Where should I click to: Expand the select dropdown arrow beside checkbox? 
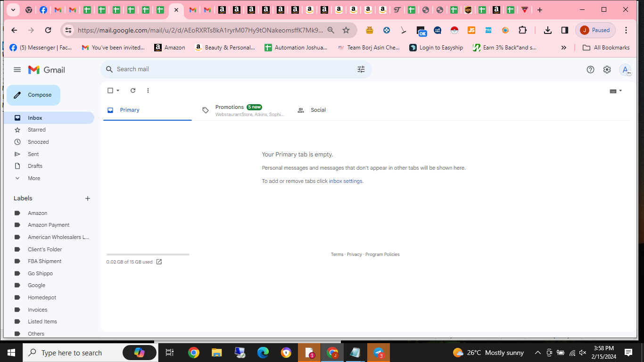click(118, 90)
